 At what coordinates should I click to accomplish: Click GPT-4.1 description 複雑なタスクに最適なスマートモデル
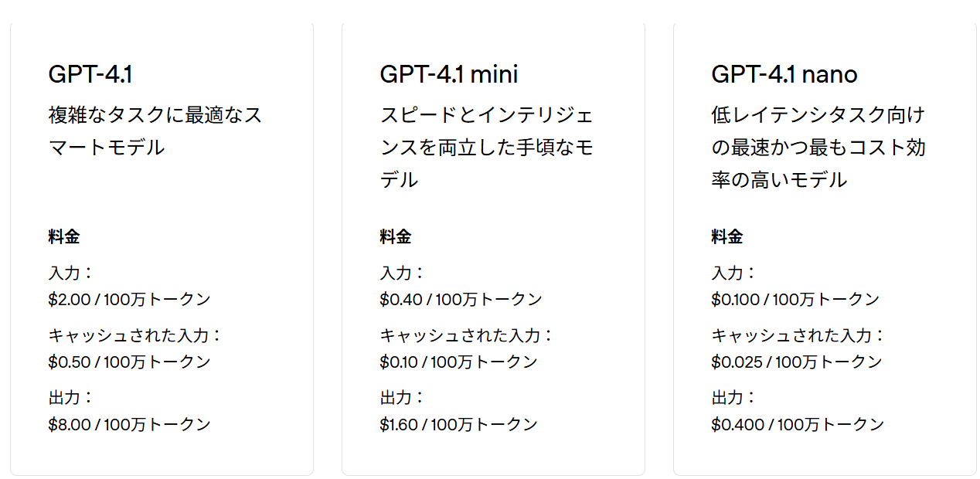(155, 131)
